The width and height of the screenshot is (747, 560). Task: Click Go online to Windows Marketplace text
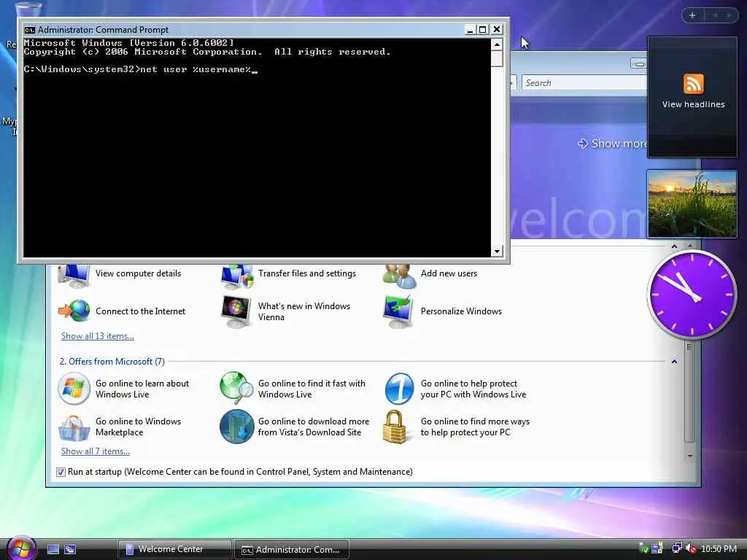138,427
